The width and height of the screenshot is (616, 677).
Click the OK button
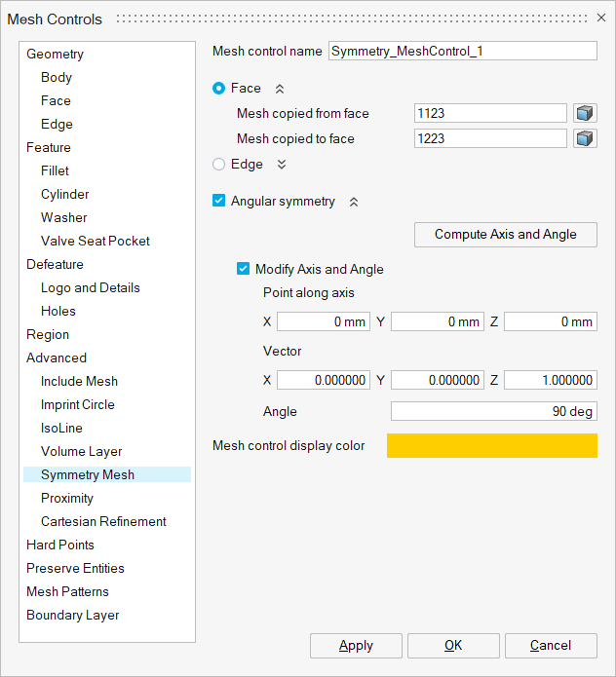[x=453, y=645]
